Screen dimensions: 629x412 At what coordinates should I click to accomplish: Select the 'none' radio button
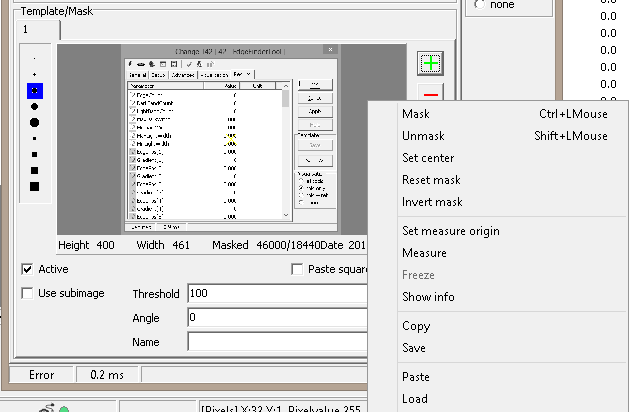pyautogui.click(x=479, y=5)
